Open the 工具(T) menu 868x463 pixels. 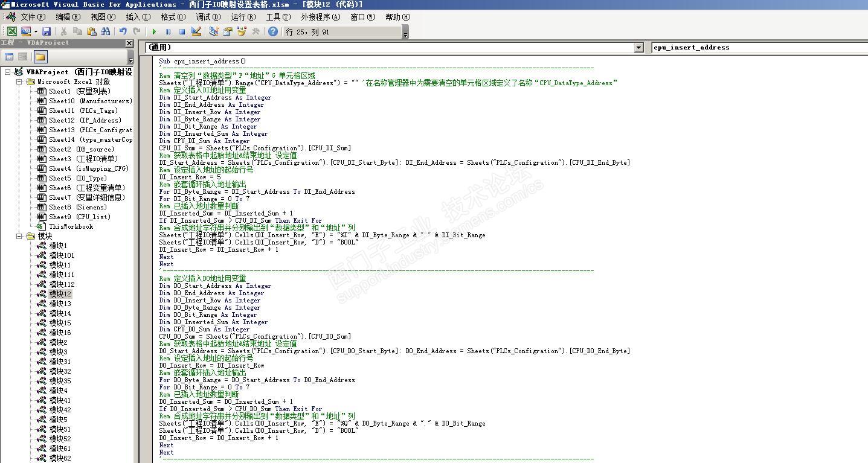coord(278,17)
